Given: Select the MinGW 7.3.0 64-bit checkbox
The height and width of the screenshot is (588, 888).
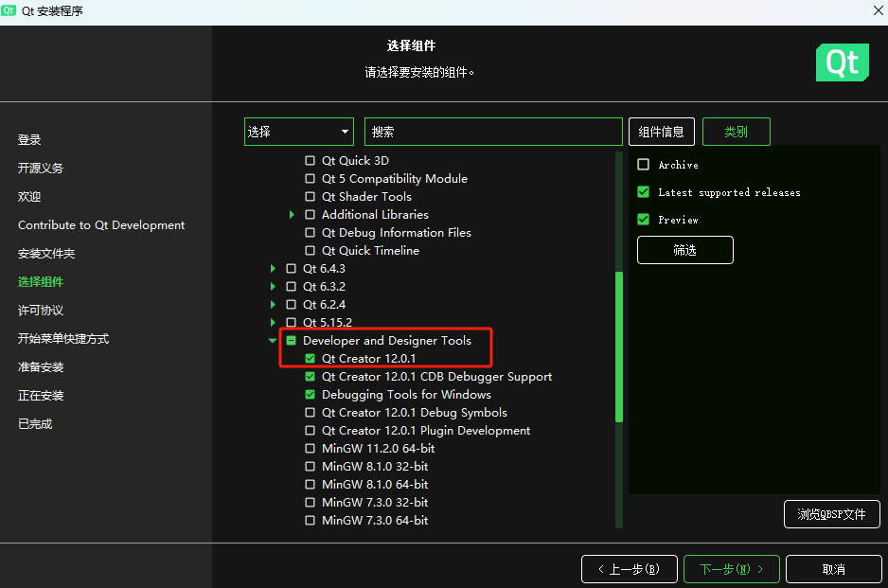Looking at the screenshot, I should (x=310, y=520).
